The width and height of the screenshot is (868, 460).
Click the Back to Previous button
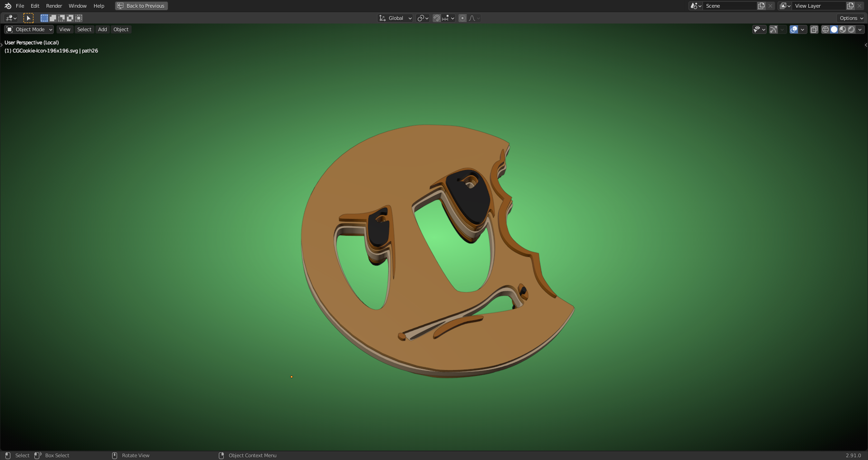(142, 6)
